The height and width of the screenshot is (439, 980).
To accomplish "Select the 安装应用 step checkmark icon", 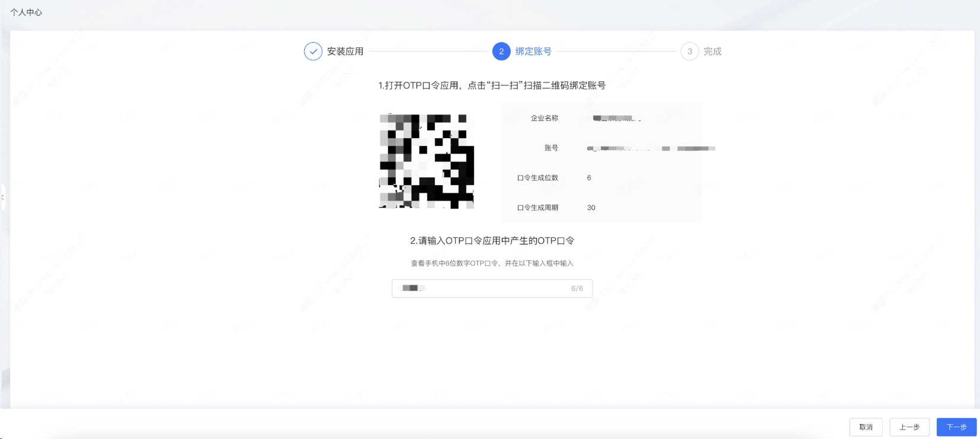I will (x=313, y=52).
